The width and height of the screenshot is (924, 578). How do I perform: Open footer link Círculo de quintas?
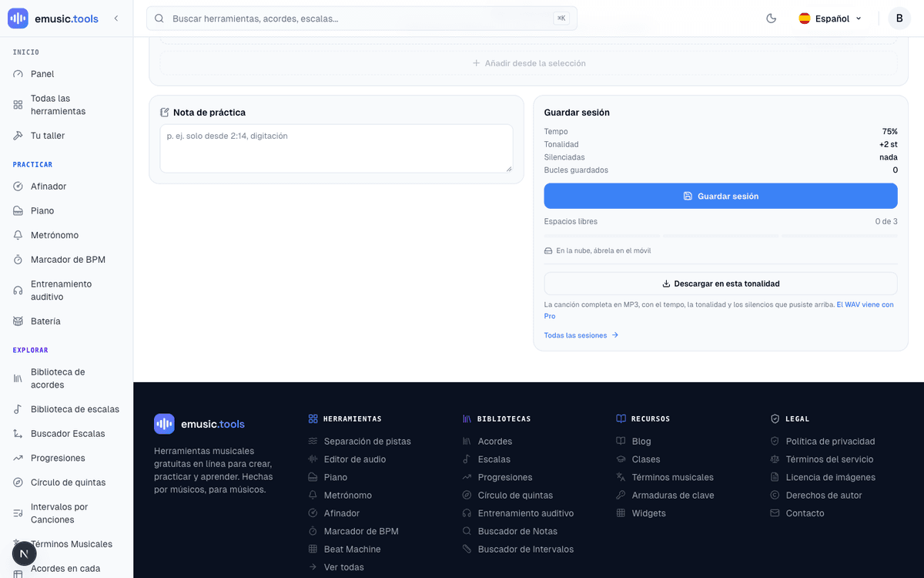(x=515, y=496)
